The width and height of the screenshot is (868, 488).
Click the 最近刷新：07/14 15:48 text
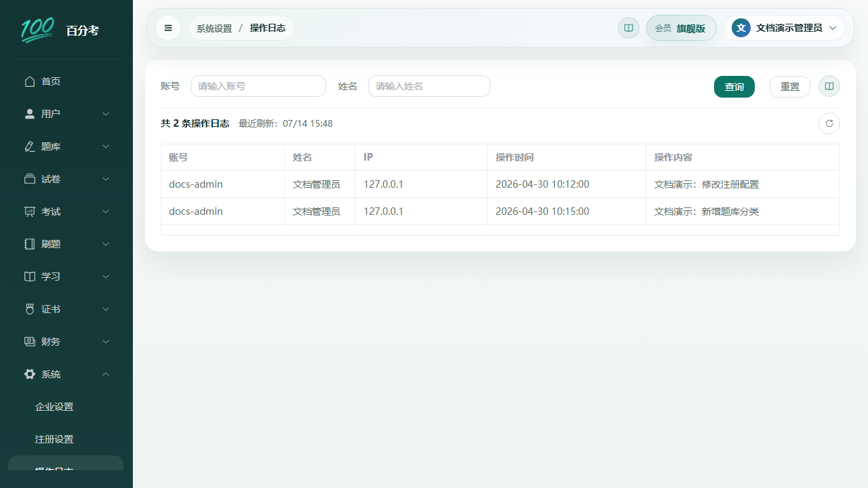pyautogui.click(x=285, y=123)
